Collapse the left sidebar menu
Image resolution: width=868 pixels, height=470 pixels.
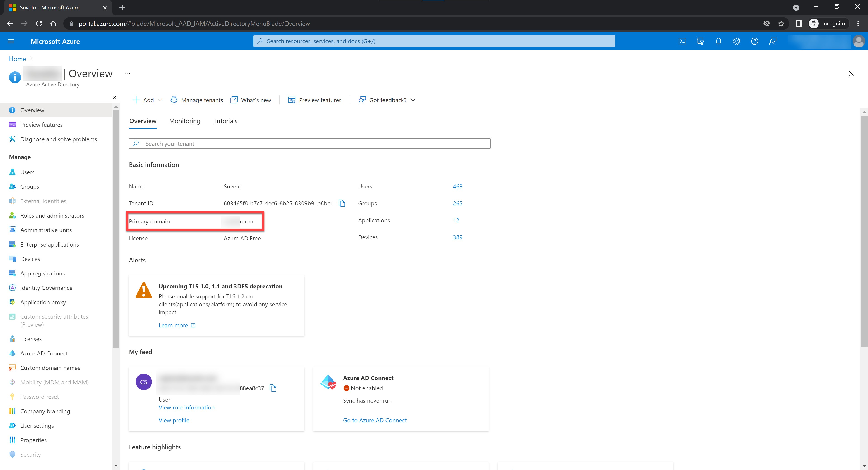pyautogui.click(x=114, y=98)
